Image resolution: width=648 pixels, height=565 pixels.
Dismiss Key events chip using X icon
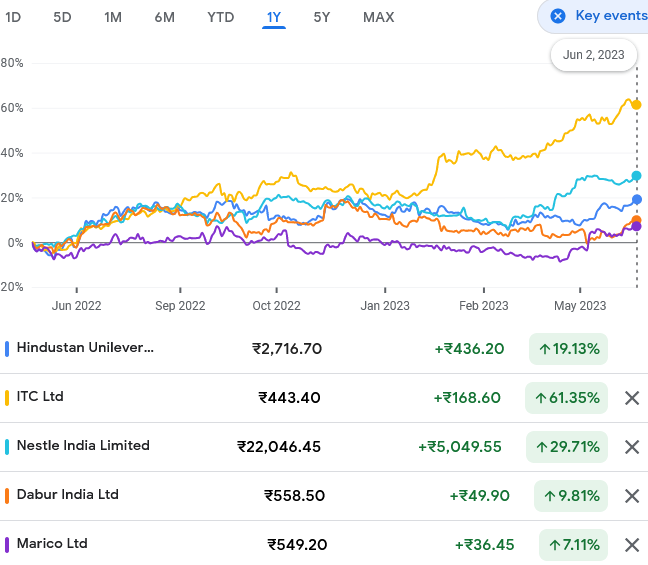pos(558,16)
